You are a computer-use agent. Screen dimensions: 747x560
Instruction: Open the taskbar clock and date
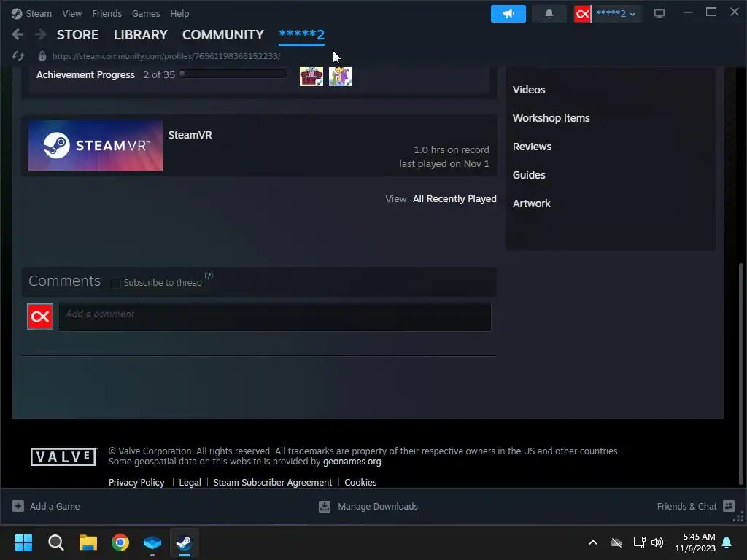[x=695, y=542]
